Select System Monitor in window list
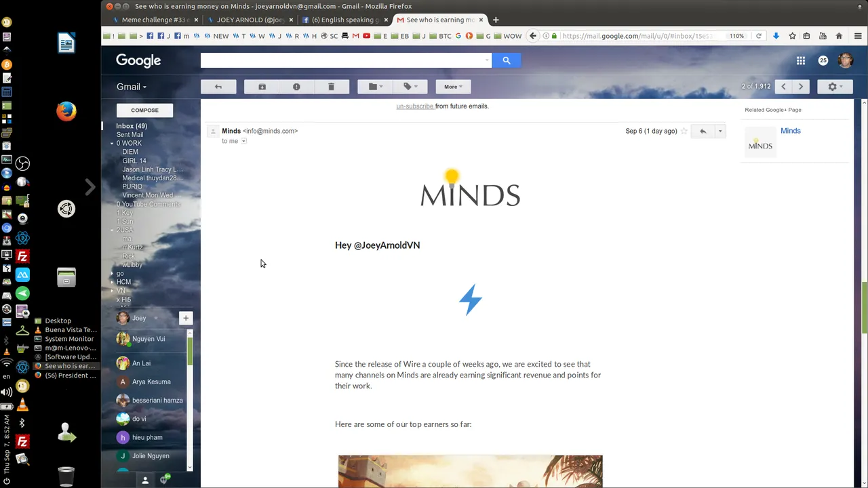The width and height of the screenshot is (868, 488). (x=69, y=339)
